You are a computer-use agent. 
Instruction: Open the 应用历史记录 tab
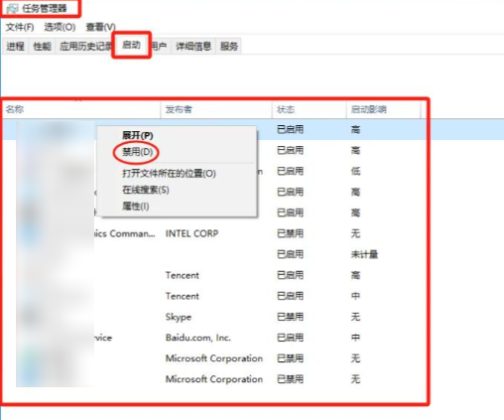tap(85, 46)
